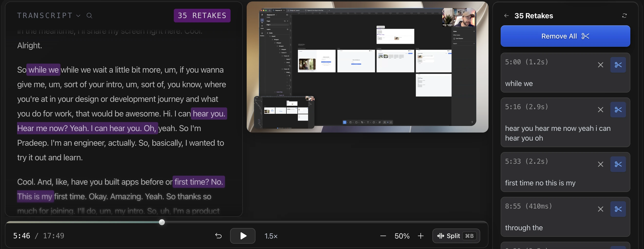
Task: Click the 8:55 (410ms) retake timestamp
Action: 528,206
